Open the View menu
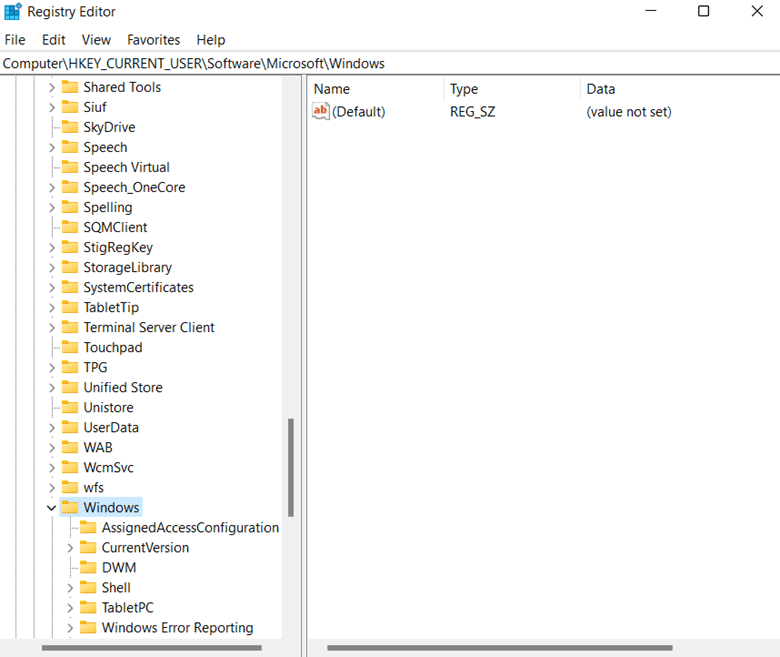The image size is (780, 657). [x=96, y=40]
